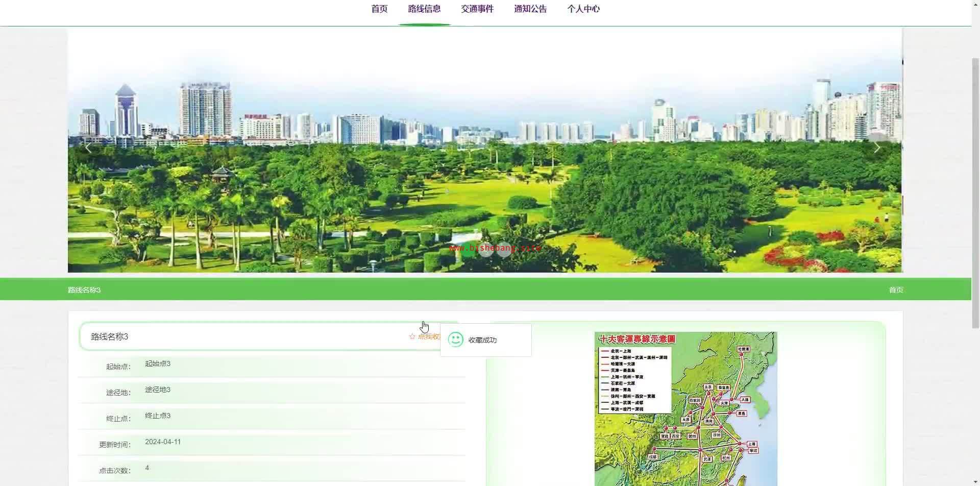The image size is (980, 486).
Task: Show the previous carousel banner image
Action: pos(88,148)
